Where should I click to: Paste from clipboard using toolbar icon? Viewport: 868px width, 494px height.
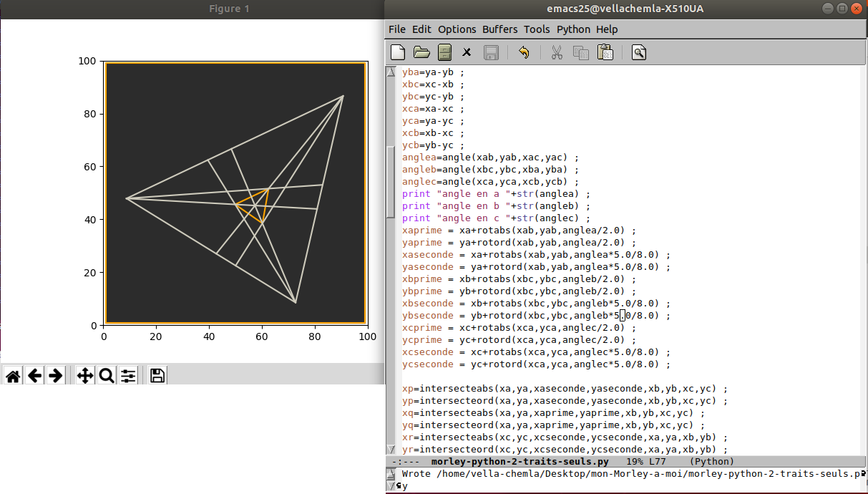coord(605,52)
